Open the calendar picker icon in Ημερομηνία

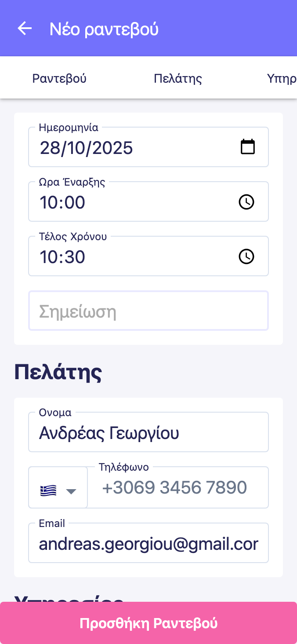(x=248, y=147)
